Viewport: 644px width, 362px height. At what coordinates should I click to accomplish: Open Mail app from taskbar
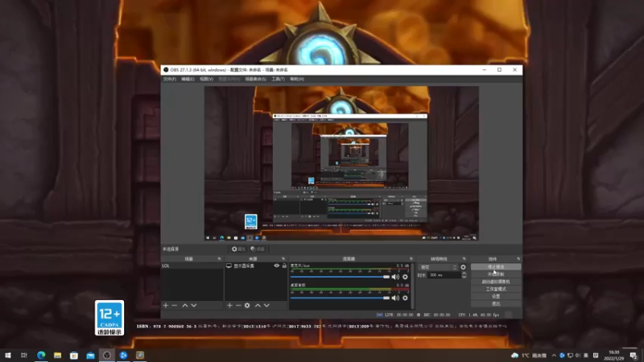click(90, 355)
